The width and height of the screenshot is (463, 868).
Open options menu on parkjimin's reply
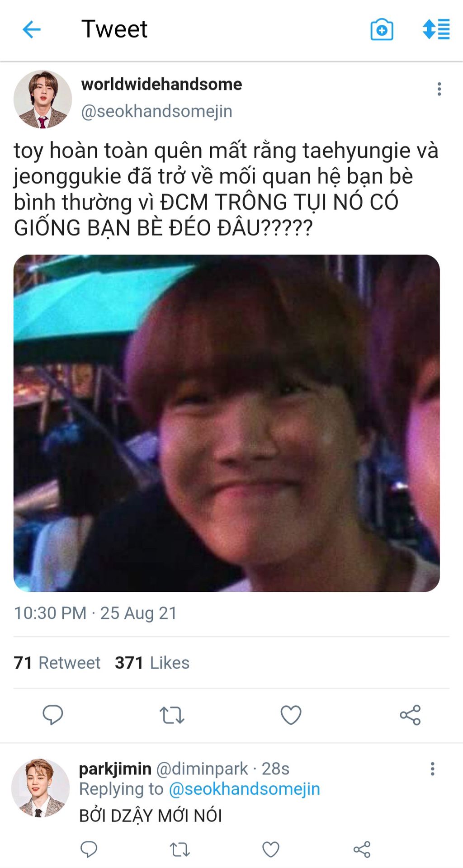point(433,769)
